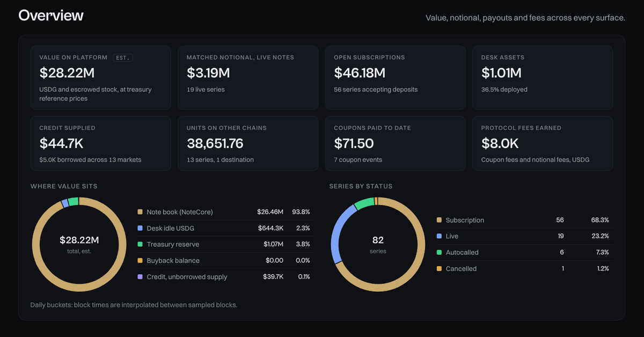Click the 3.8% Treasury reserve percentage
This screenshot has height=337, width=644.
[303, 244]
